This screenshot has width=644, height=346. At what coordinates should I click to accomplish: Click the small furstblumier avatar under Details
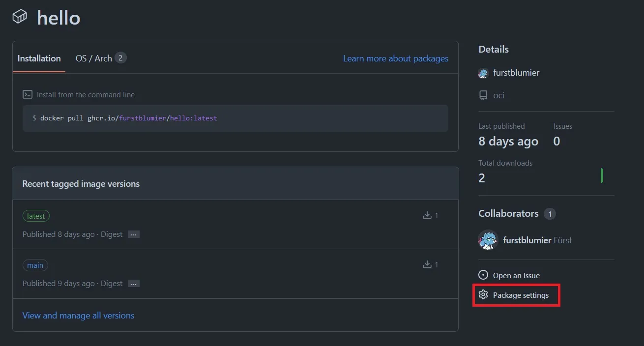coord(483,73)
